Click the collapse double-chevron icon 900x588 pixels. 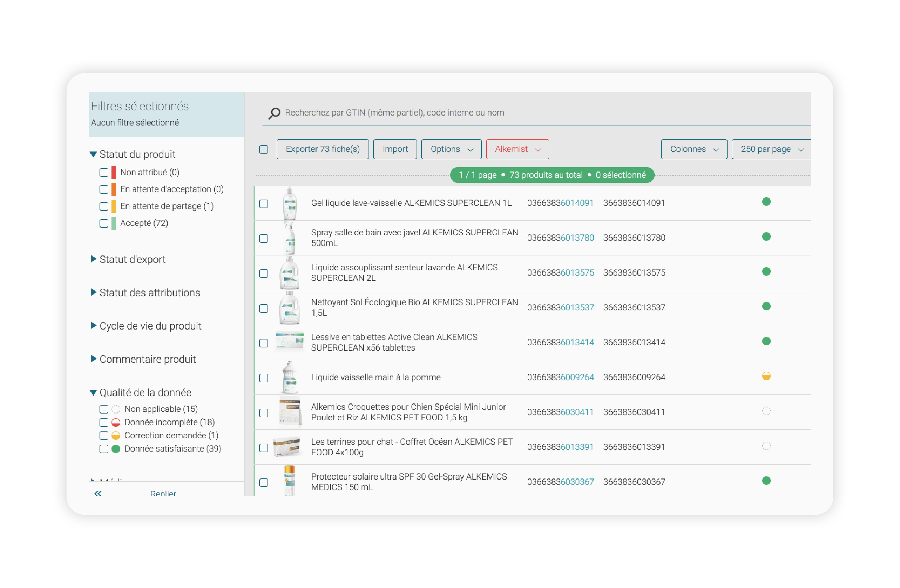[x=98, y=493]
